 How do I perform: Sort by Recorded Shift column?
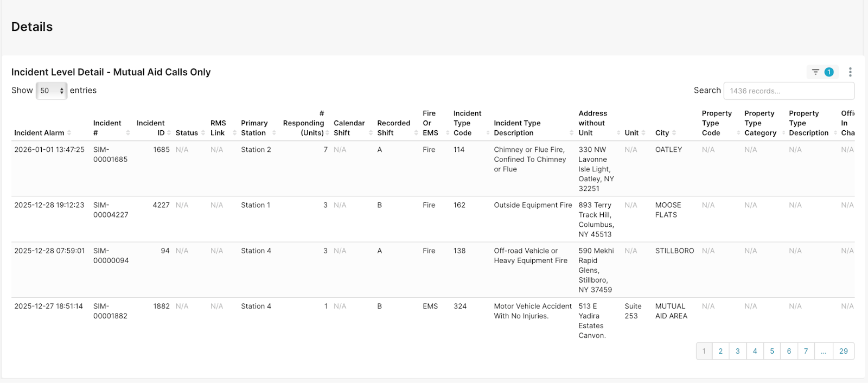pyautogui.click(x=397, y=128)
